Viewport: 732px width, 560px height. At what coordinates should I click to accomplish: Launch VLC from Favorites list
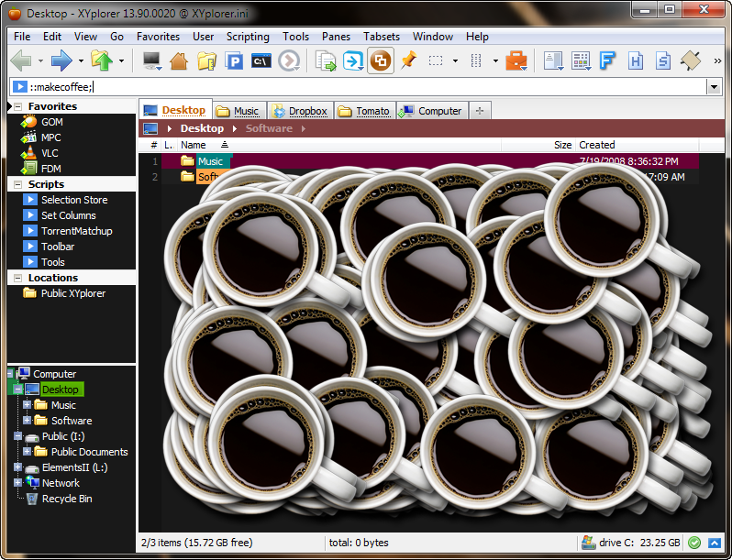click(50, 153)
